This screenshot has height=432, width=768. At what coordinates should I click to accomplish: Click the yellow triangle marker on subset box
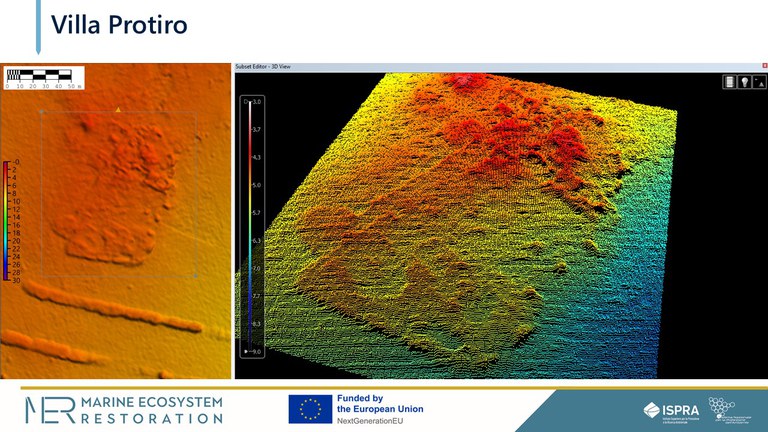tap(118, 108)
